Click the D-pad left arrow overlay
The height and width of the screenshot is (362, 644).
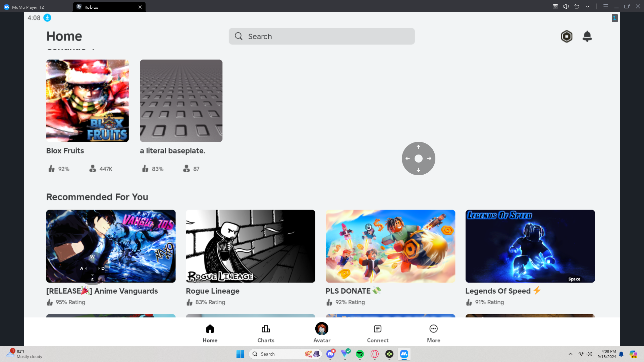point(408,159)
